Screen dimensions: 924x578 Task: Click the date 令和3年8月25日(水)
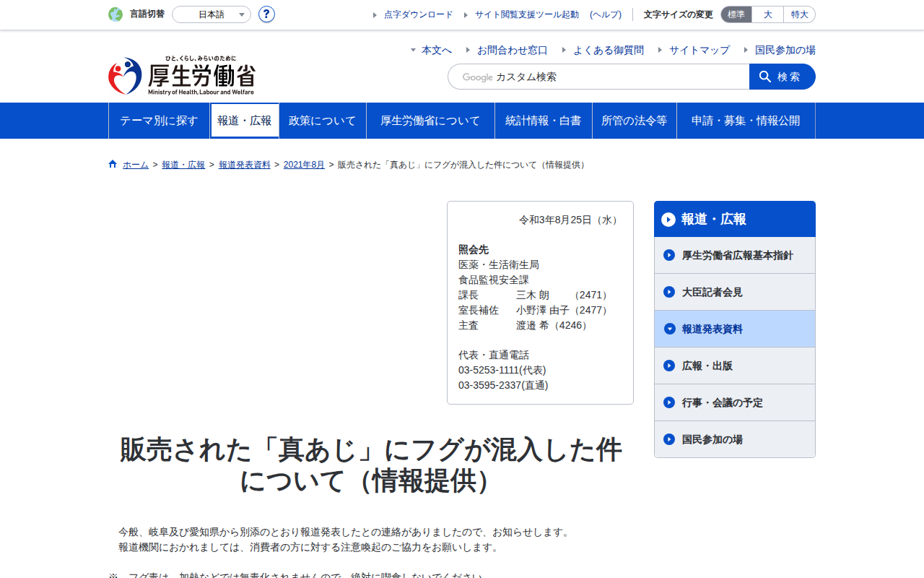[x=570, y=220]
